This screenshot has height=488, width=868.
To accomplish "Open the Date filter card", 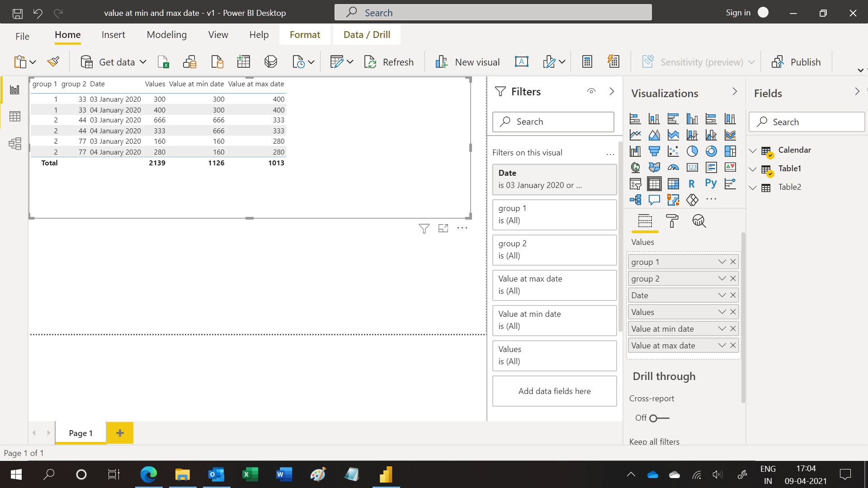I will [x=554, y=179].
